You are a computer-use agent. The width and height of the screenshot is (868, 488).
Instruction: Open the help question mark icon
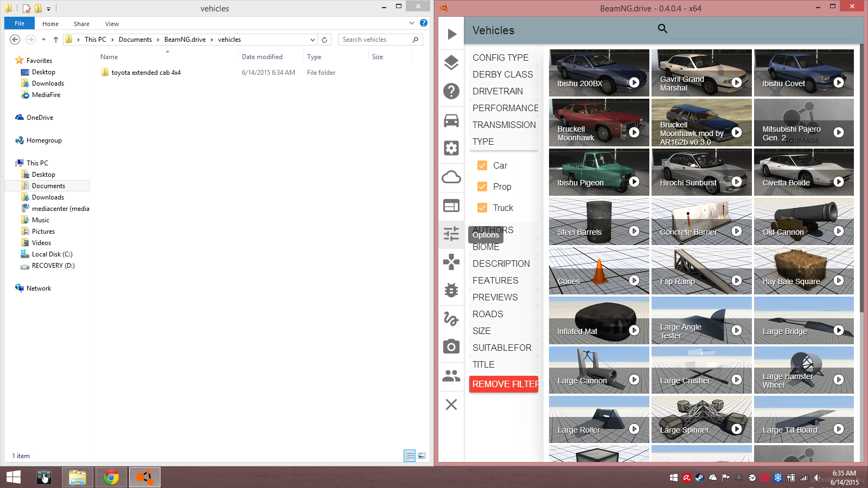point(451,91)
